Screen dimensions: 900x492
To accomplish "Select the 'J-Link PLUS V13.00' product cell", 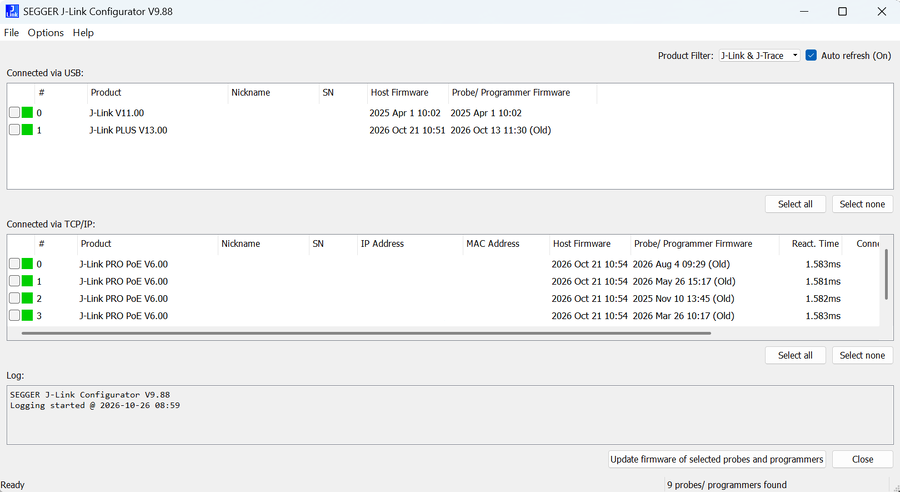I will pos(128,130).
